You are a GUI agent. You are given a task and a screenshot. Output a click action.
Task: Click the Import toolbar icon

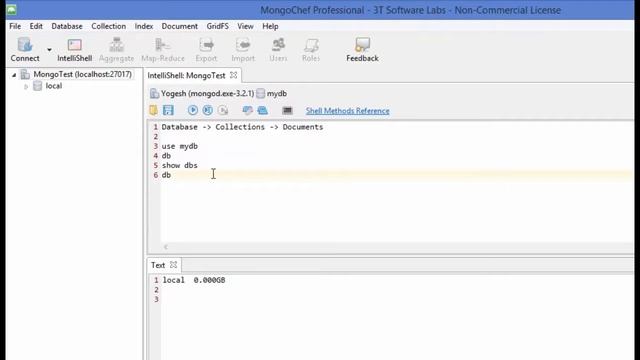(x=243, y=49)
